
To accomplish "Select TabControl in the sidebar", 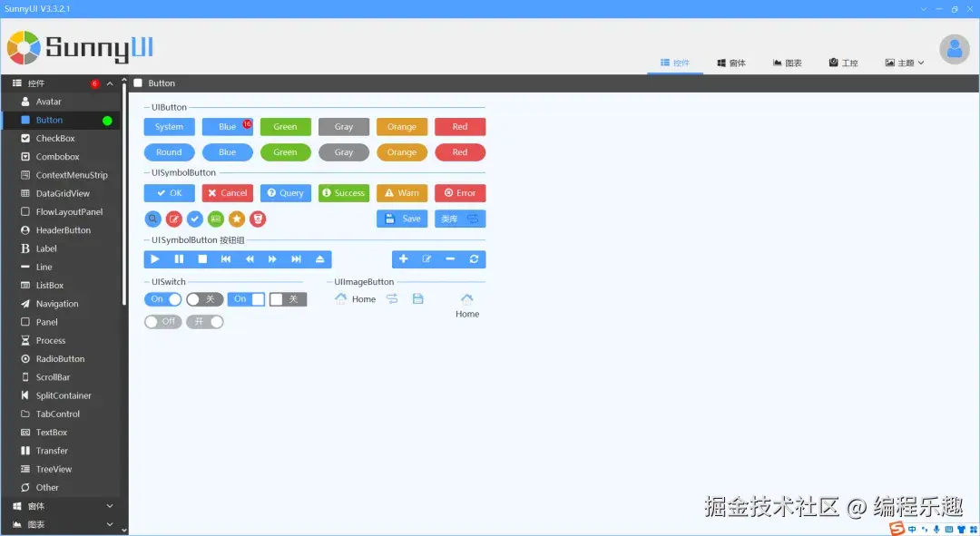I will coord(62,414).
